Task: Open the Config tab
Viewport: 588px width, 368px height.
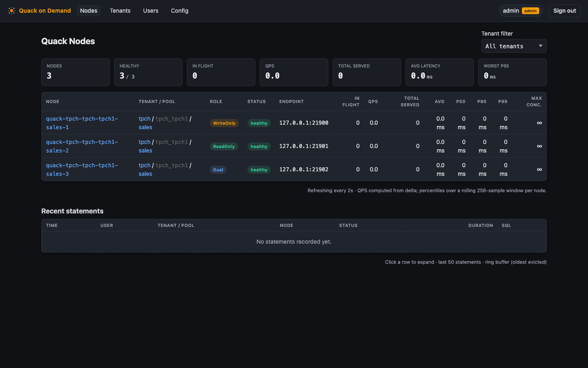Action: [x=180, y=11]
